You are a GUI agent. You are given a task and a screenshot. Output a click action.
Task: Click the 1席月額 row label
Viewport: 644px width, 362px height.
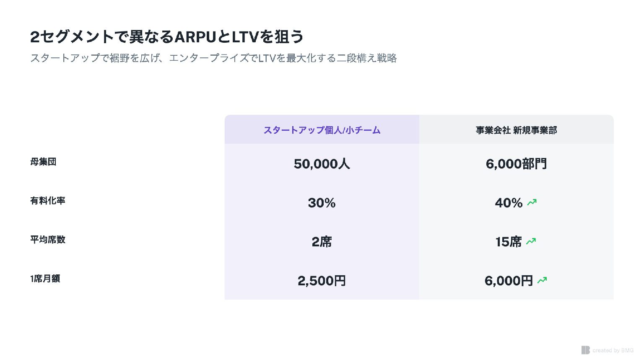click(45, 279)
